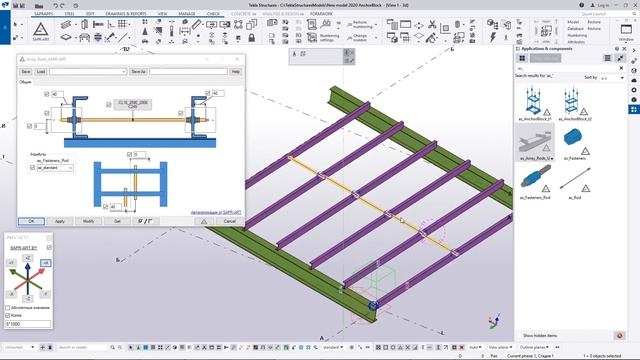The image size is (640, 360).
Task: Click the triangle logo button in dialog footer
Action: coord(204,221)
